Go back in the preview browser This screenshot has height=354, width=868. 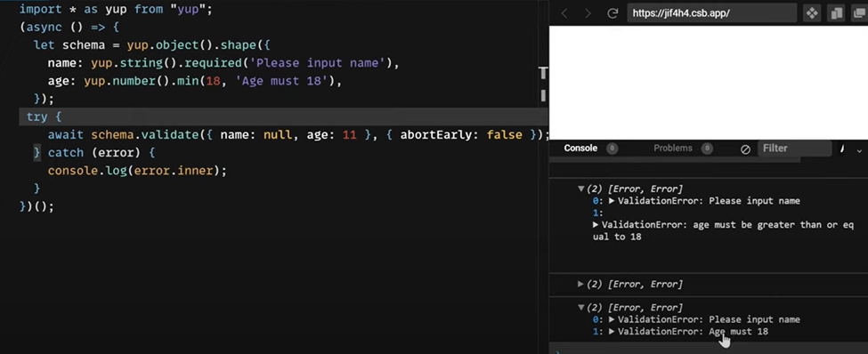click(x=564, y=13)
